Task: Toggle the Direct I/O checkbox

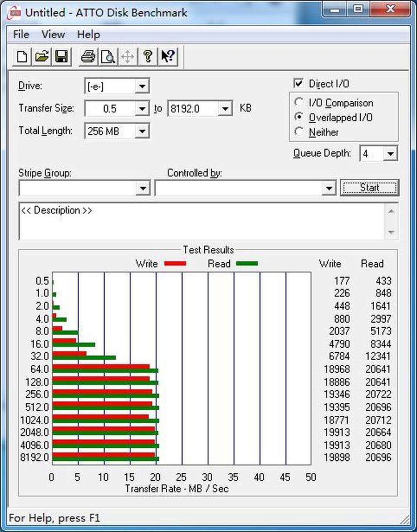Action: tap(298, 83)
